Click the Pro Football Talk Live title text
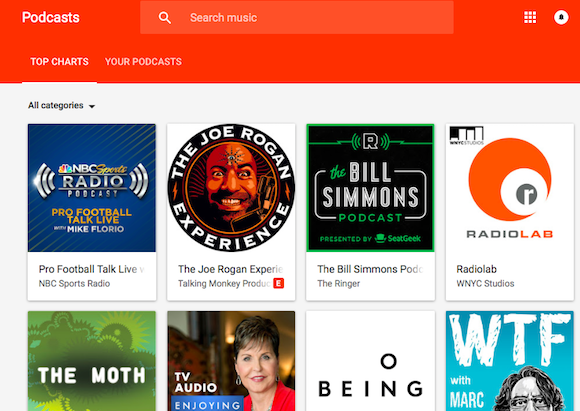 (91, 269)
